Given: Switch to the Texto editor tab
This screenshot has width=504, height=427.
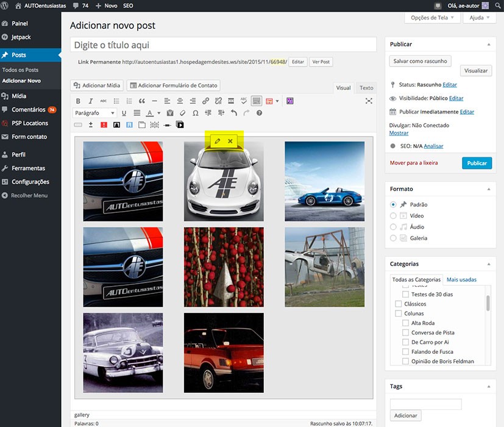Looking at the screenshot, I should click(x=366, y=88).
